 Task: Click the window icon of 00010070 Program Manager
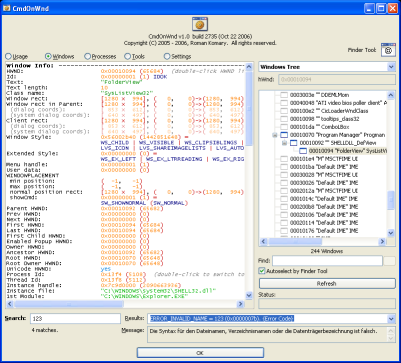284,135
